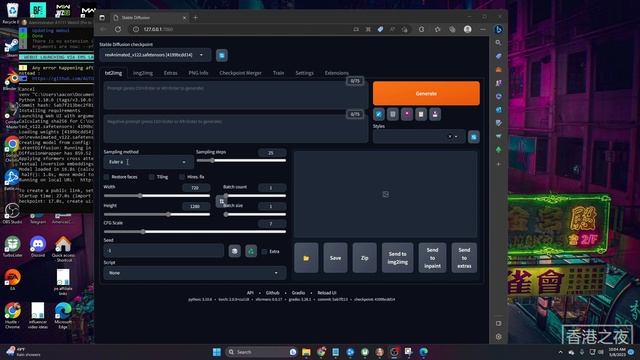Click the Reload UI link
640x360 pixels.
327,293
